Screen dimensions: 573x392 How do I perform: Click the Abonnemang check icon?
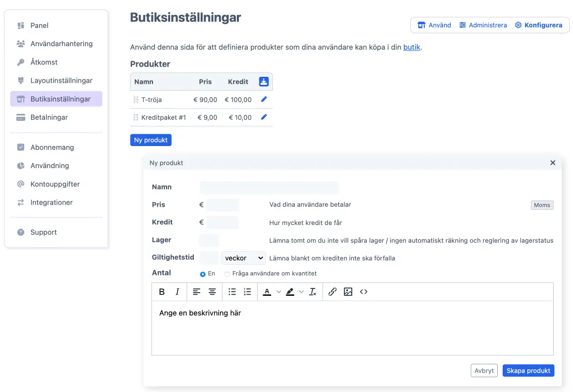pos(21,147)
